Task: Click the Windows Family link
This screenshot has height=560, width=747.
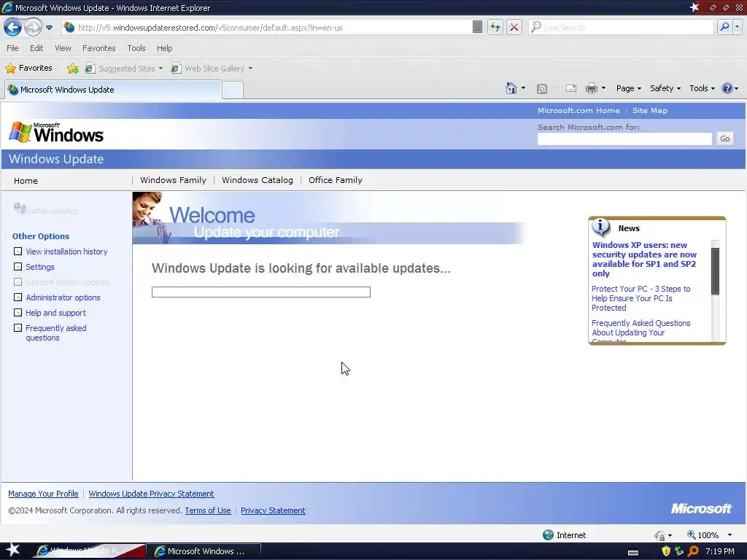Action: point(173,180)
